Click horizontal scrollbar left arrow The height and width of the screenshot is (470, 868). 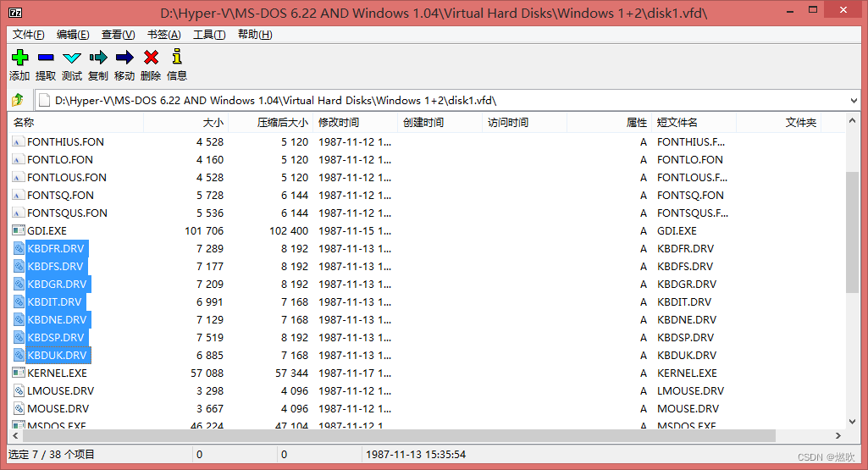[15, 435]
